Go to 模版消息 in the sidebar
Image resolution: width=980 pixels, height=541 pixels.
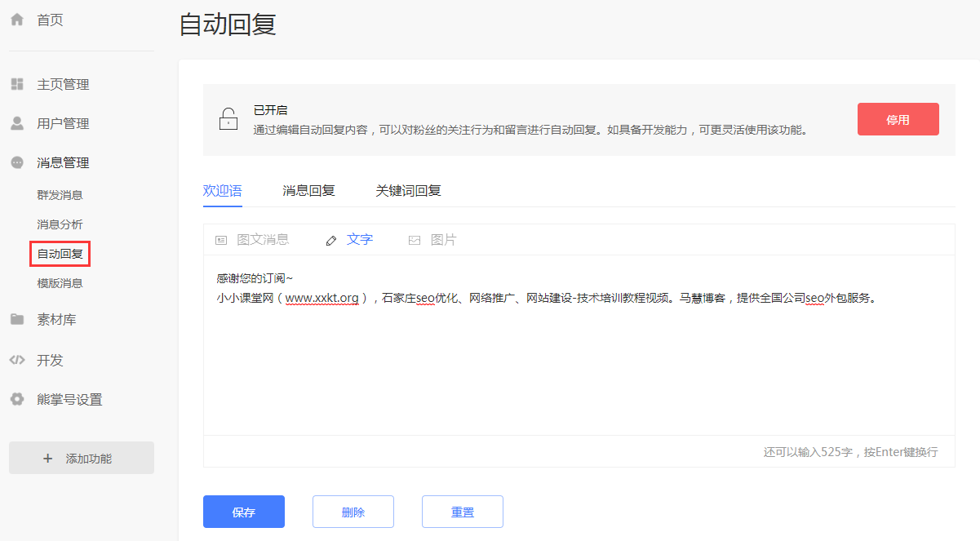coord(60,283)
